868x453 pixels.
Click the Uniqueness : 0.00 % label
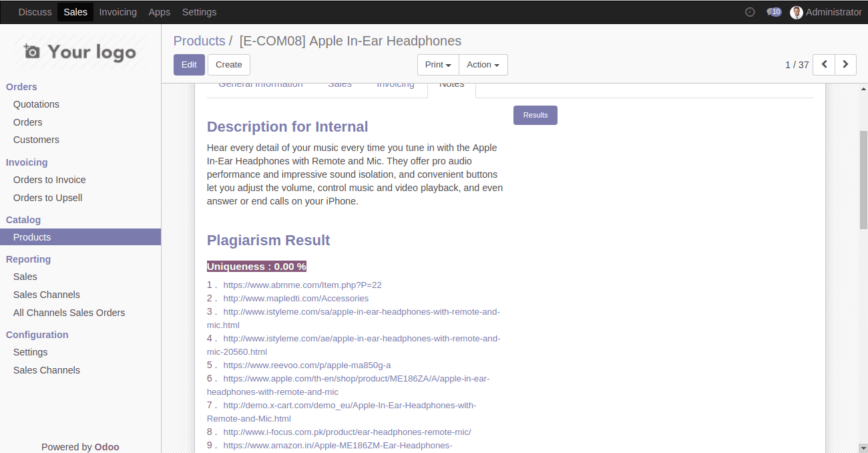[256, 267]
